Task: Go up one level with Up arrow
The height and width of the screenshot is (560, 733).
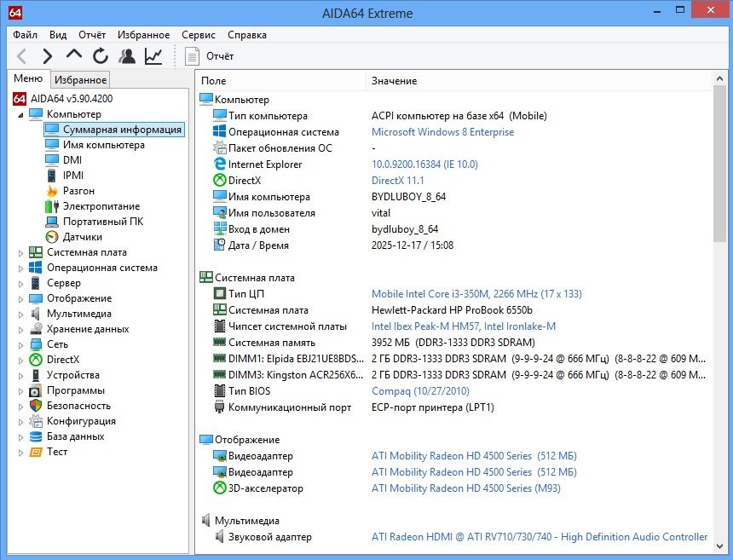Action: [x=74, y=55]
